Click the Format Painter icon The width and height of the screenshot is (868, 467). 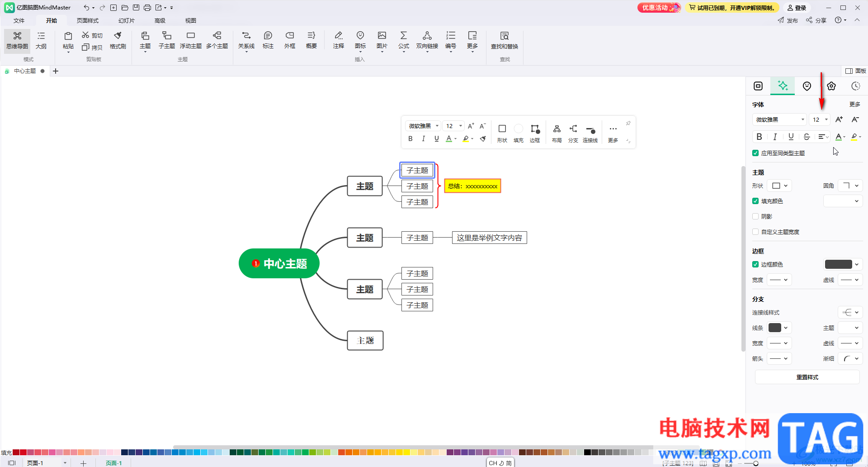[118, 41]
